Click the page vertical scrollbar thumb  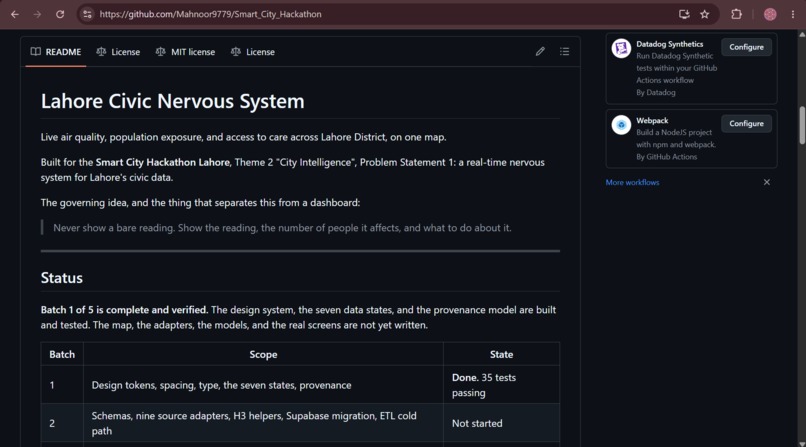802,125
